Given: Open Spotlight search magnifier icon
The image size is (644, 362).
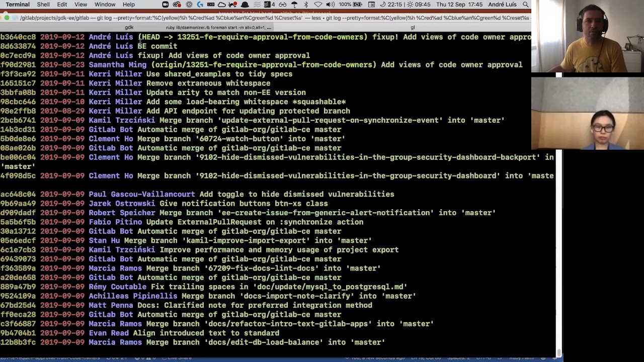Looking at the screenshot, I should click(x=525, y=5).
